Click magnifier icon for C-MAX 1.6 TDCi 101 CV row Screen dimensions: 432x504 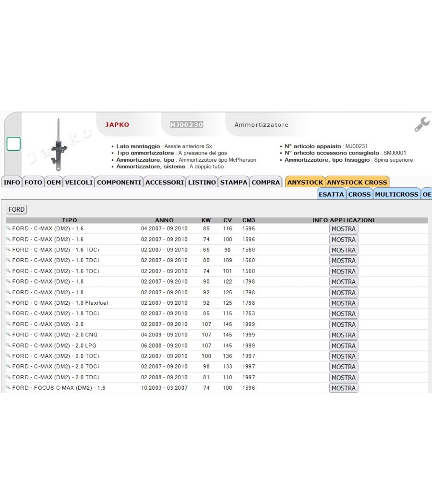coord(8,271)
